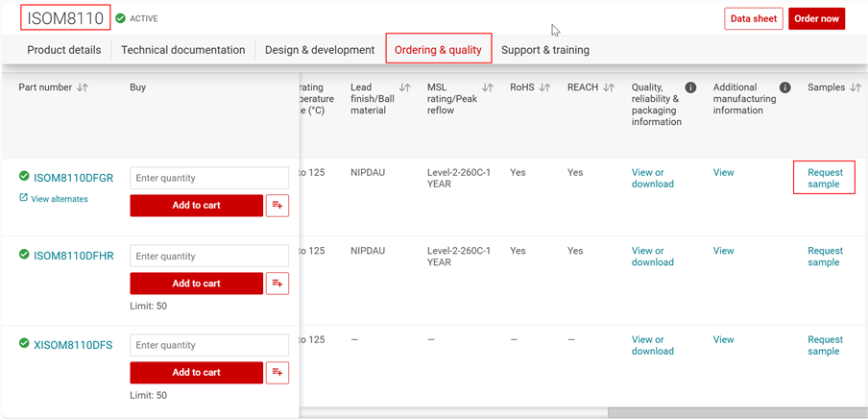Image resolution: width=868 pixels, height=420 pixels.
Task: Open the Data sheet button
Action: pyautogui.click(x=754, y=18)
